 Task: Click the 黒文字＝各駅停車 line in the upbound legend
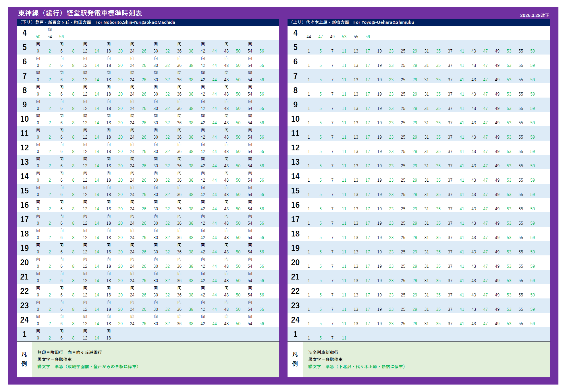click(325, 360)
